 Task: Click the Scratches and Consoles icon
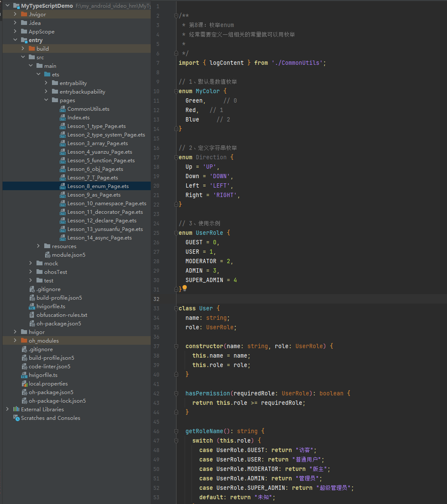pyautogui.click(x=16, y=418)
